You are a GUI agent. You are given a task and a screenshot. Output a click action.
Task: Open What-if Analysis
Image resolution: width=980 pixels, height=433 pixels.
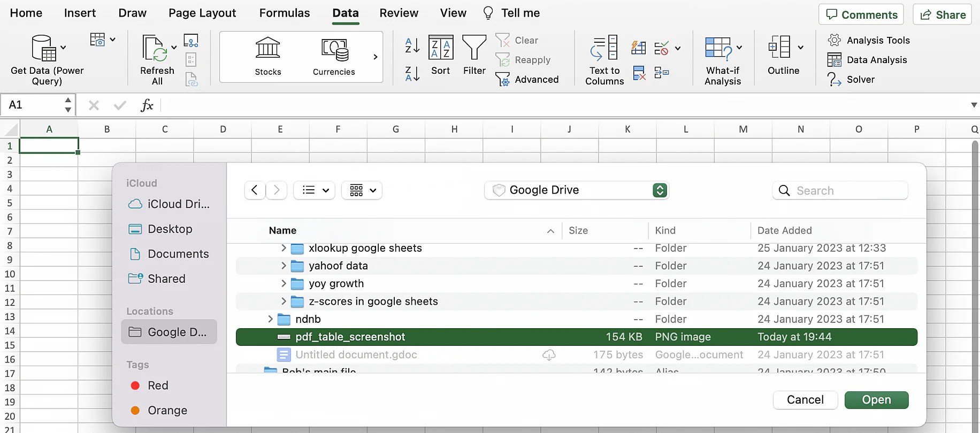point(723,60)
